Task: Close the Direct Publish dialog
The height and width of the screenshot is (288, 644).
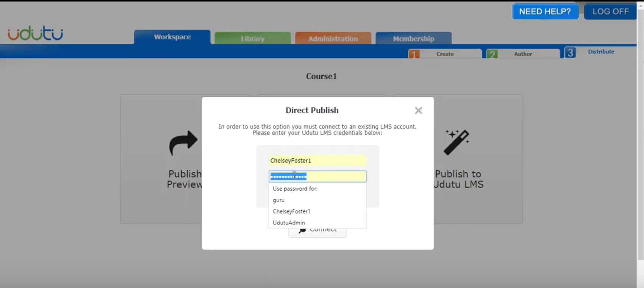Action: click(418, 110)
